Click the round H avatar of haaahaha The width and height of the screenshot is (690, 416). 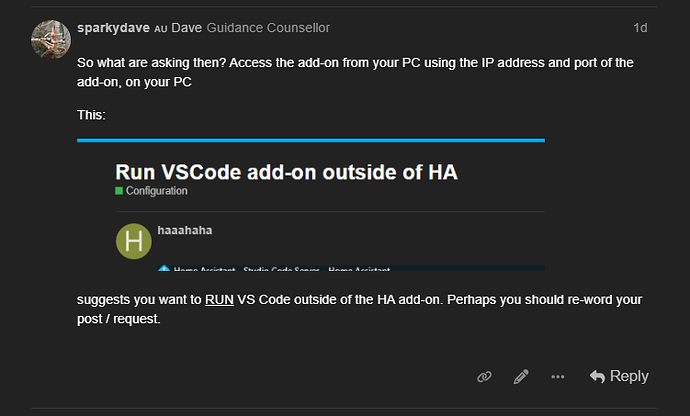(134, 242)
